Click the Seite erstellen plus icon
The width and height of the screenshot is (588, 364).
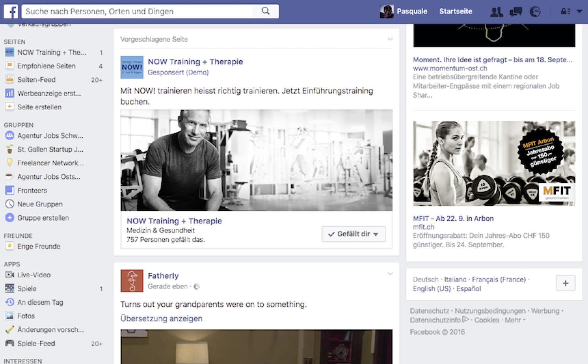pyautogui.click(x=9, y=107)
